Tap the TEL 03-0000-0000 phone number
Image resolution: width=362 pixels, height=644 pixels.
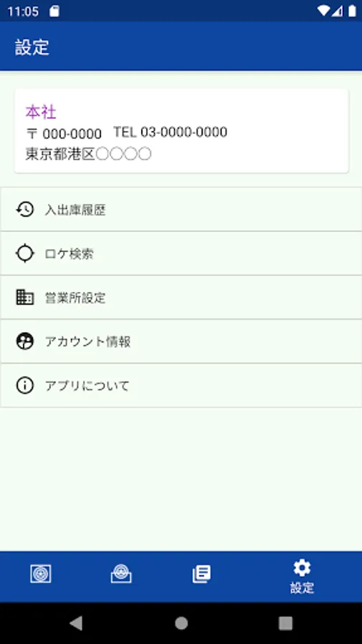(x=170, y=132)
